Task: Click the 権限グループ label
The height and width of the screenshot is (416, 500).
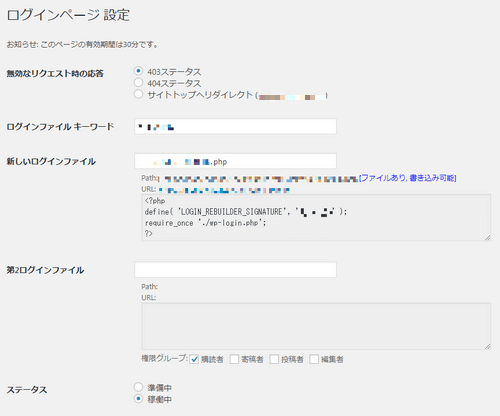Action: 164,359
